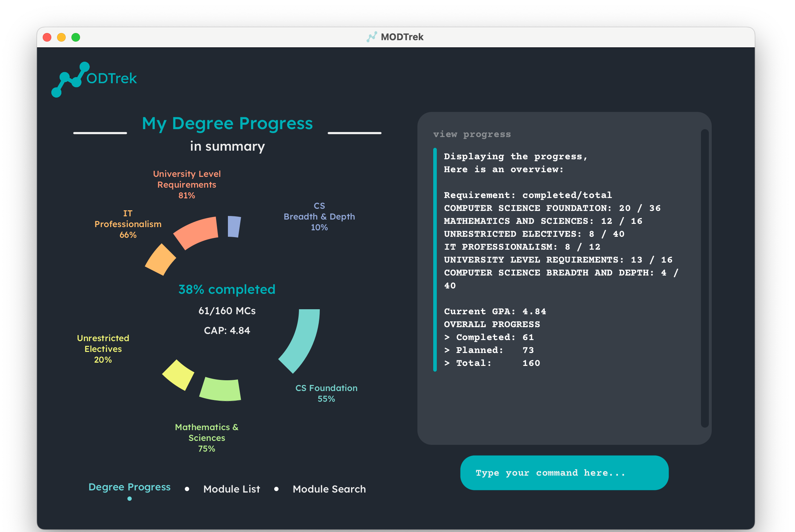Click the 'in summary' subtitle

click(227, 146)
